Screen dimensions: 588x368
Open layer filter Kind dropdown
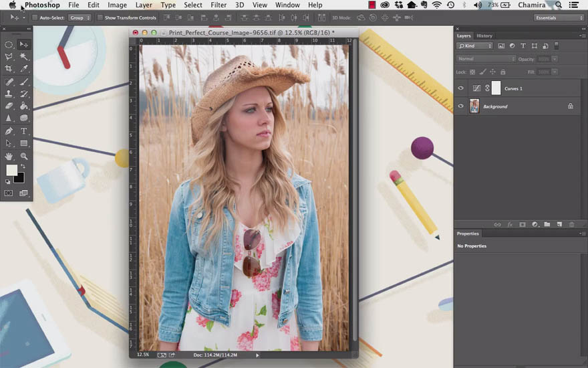click(x=474, y=45)
